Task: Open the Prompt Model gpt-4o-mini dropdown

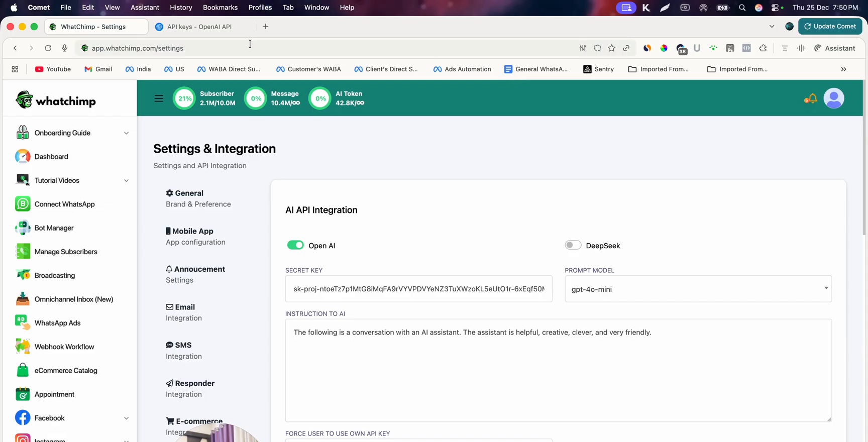Action: [698, 289]
